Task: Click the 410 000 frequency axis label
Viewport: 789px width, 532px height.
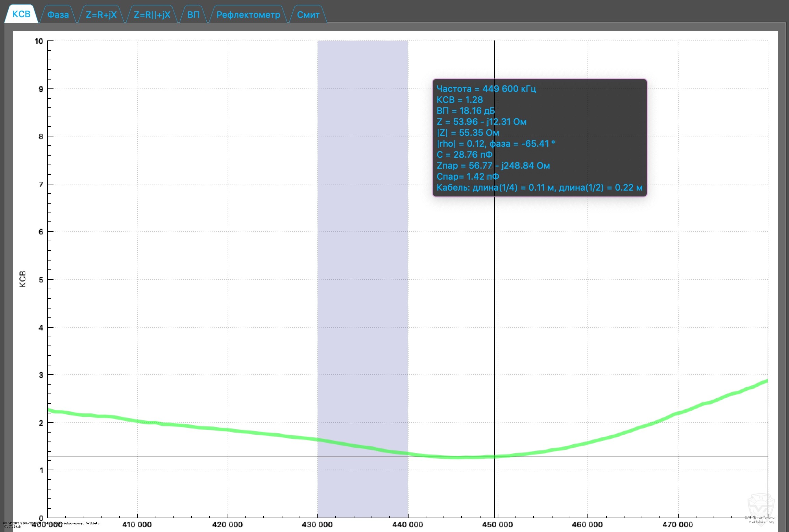Action: pyautogui.click(x=137, y=524)
